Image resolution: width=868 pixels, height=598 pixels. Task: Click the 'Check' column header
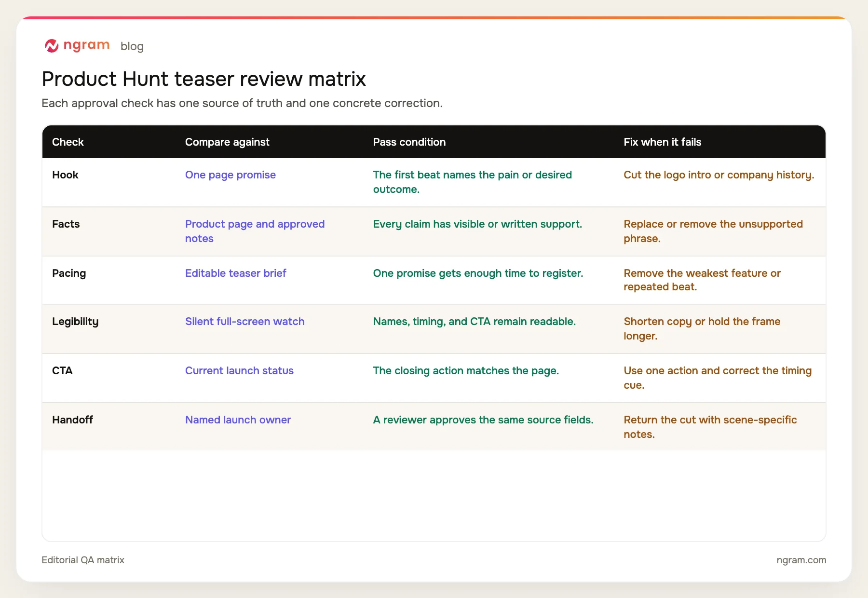click(x=68, y=142)
